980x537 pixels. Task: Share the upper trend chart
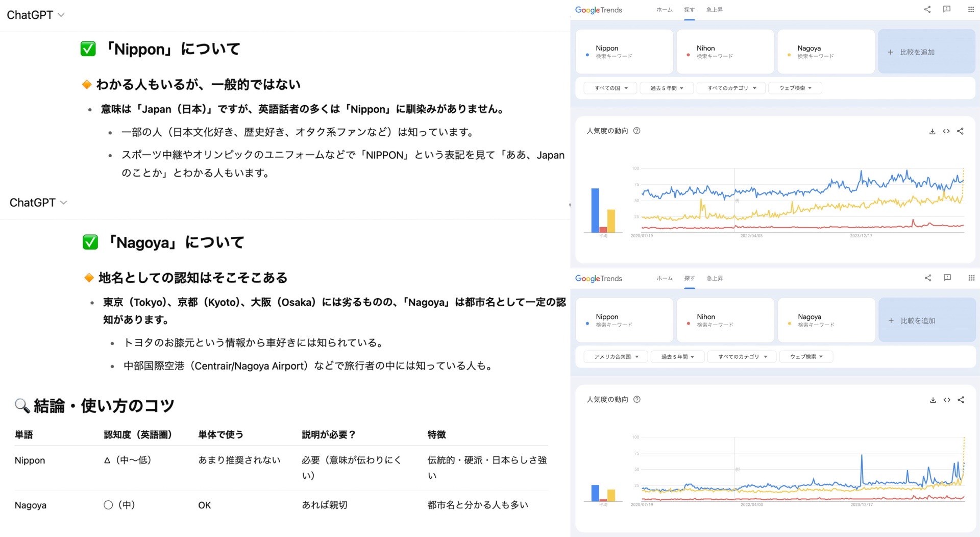pyautogui.click(x=960, y=131)
